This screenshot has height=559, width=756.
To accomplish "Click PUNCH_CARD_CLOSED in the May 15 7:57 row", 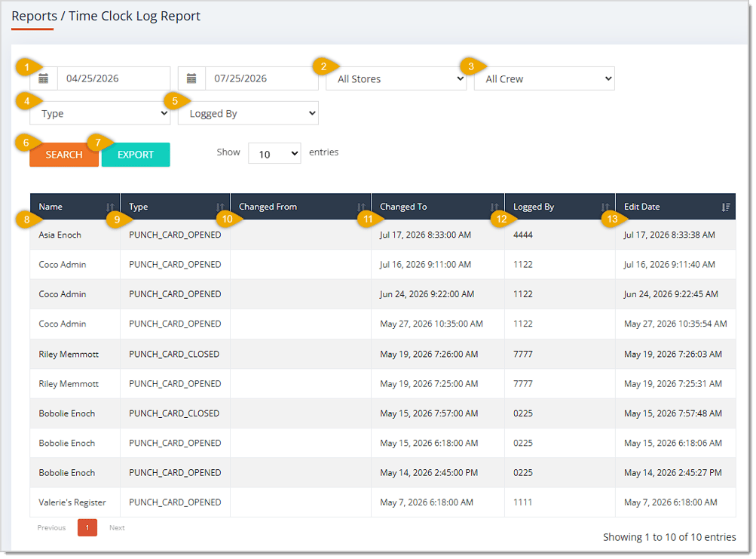I will pos(174,414).
